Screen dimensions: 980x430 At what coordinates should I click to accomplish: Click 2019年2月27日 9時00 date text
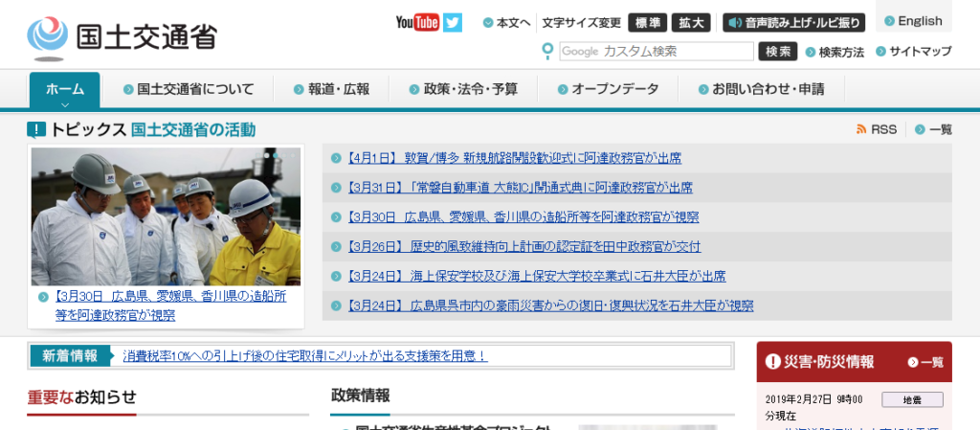coord(813,399)
